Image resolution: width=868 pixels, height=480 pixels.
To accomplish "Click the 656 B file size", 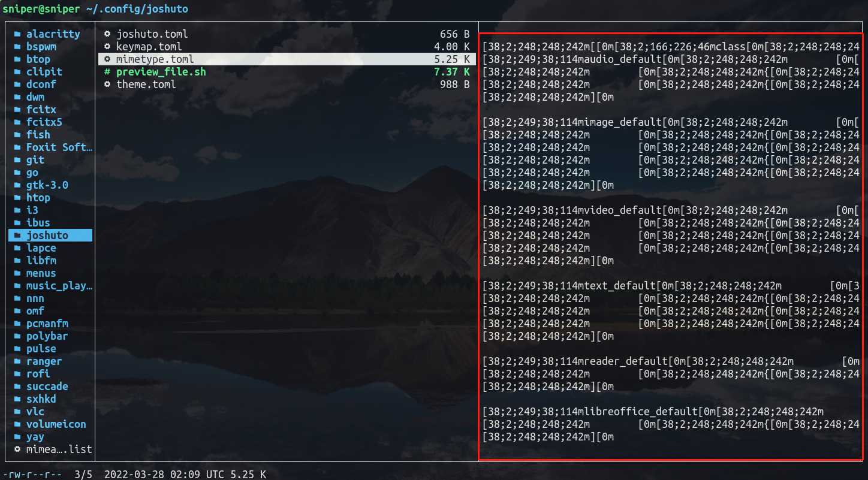I will 455,34.
